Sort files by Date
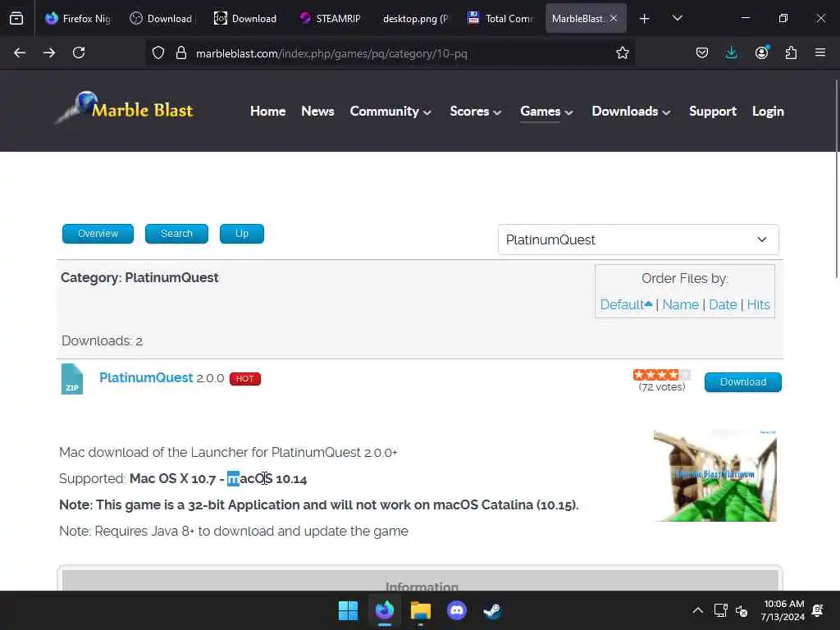 pos(723,304)
